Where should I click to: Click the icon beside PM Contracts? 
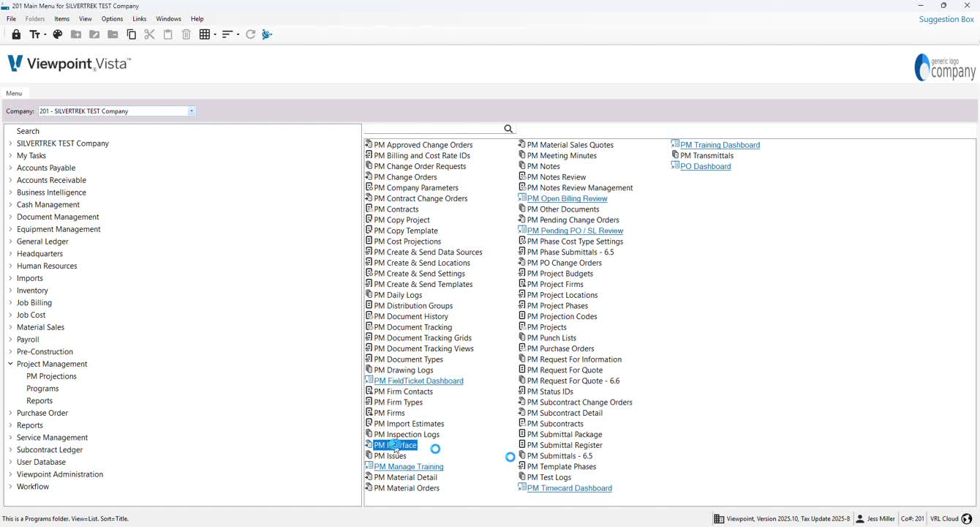(x=369, y=209)
